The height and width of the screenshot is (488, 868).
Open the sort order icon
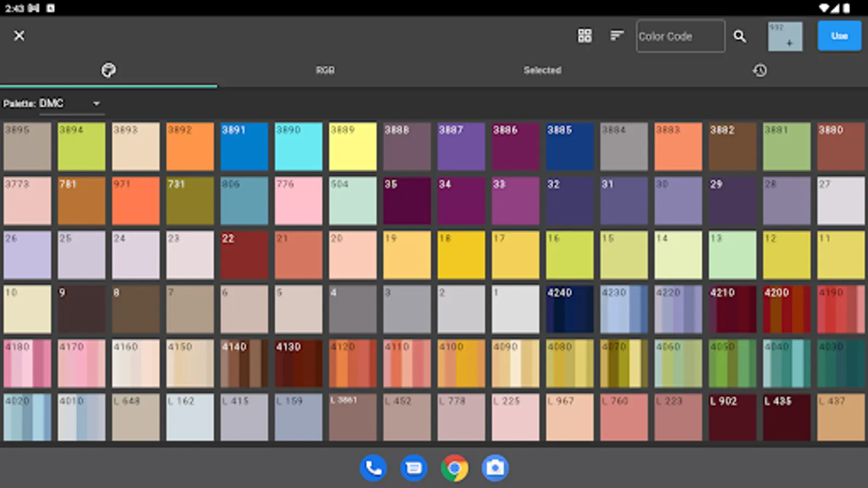coord(616,36)
